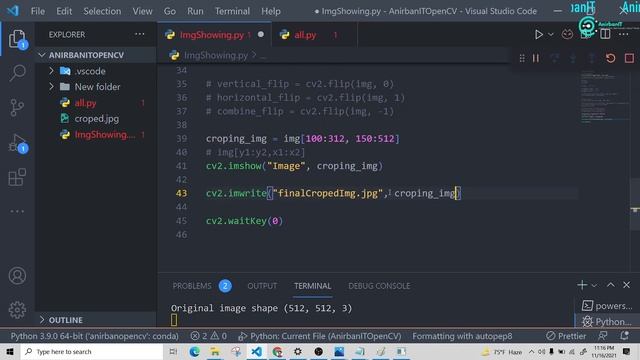Open the Search view
This screenshot has height=360, width=640.
17,73
